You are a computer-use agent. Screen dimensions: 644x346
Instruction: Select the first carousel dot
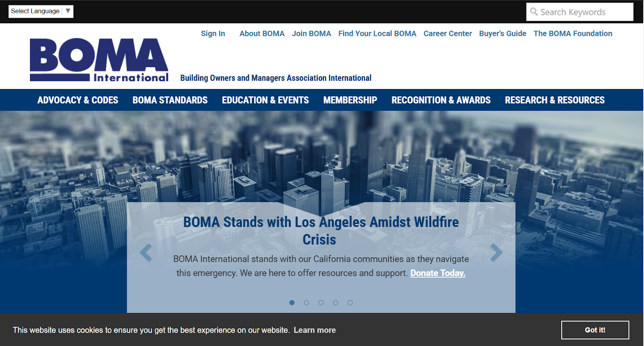point(292,302)
